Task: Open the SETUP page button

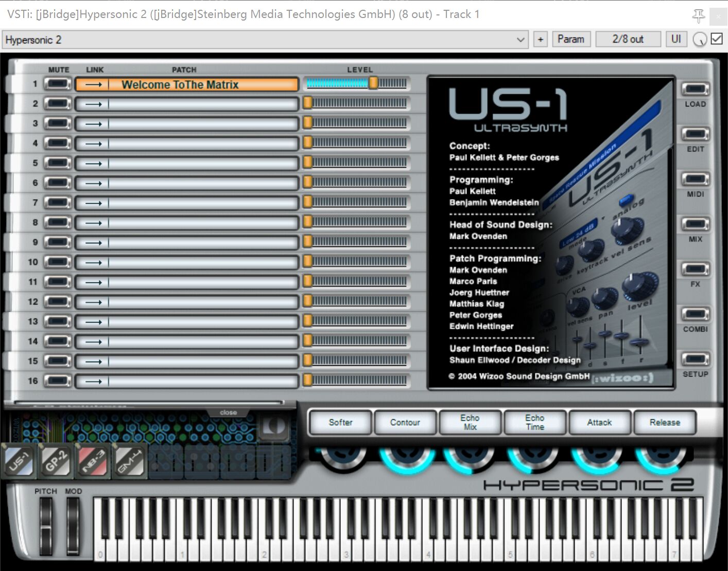Action: point(695,360)
